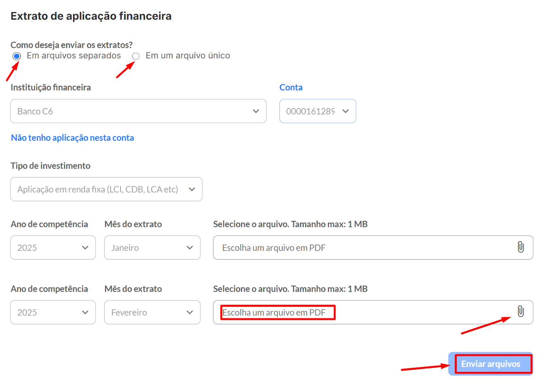Open the Mês do extrato dropdown showing Fevereiro
The height and width of the screenshot is (392, 542).
coord(149,312)
